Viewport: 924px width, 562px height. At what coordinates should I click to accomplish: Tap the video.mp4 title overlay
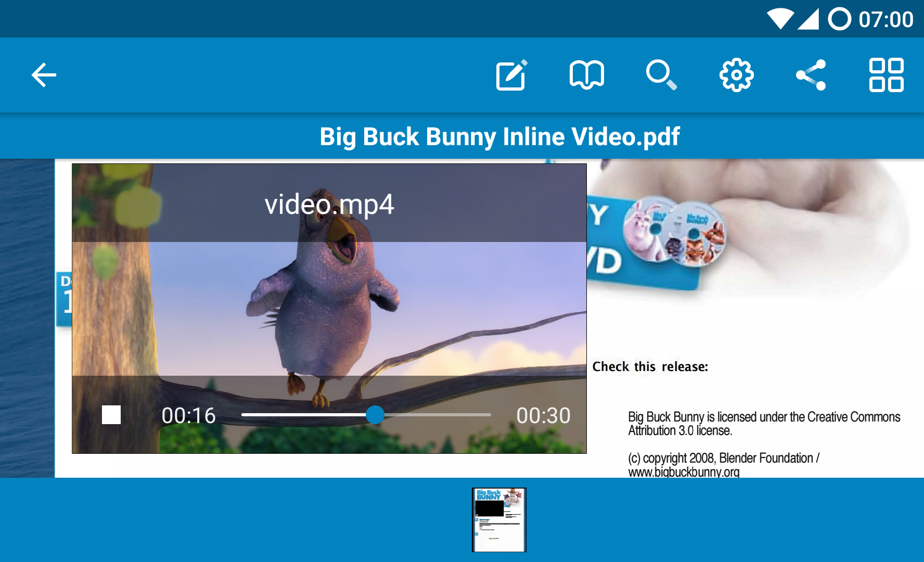329,204
